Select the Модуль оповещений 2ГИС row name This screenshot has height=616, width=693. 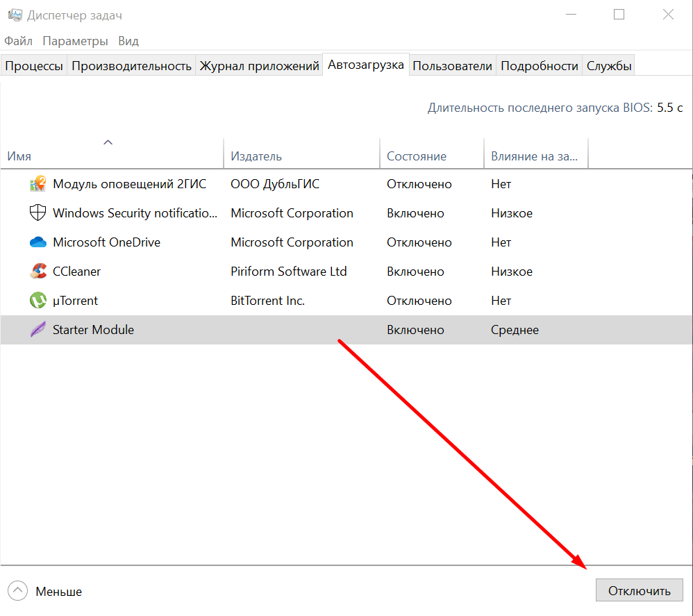(129, 184)
